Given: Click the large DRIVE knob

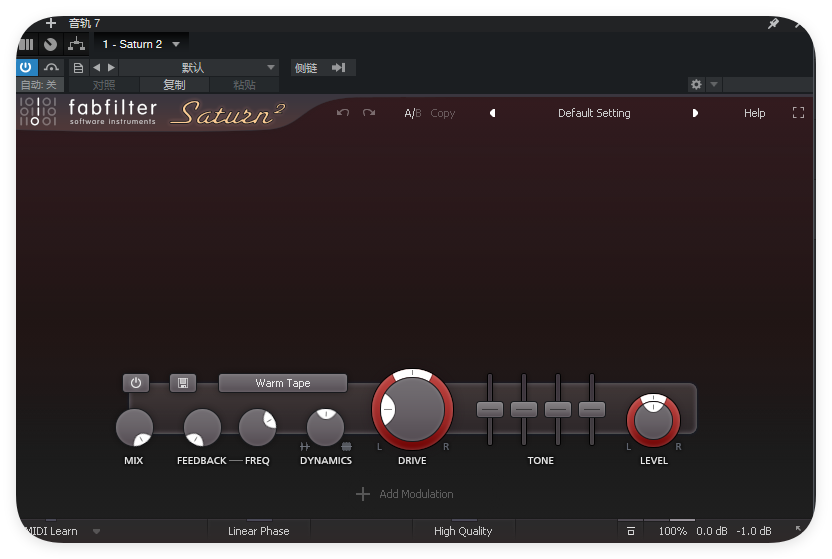Looking at the screenshot, I should click(412, 410).
